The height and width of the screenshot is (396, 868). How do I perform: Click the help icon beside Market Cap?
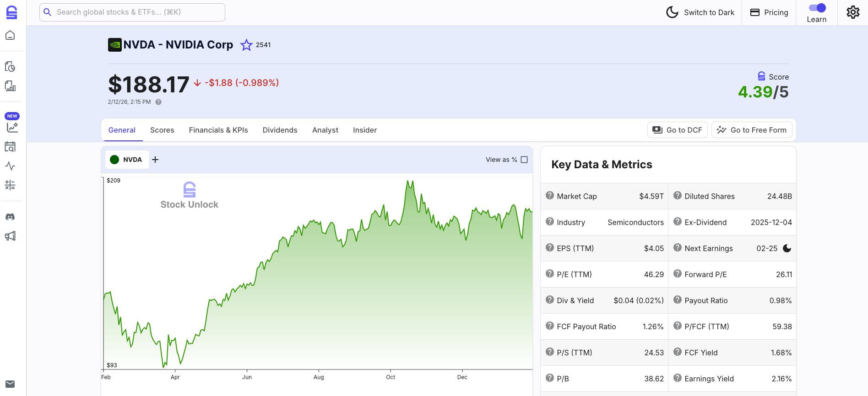[550, 196]
